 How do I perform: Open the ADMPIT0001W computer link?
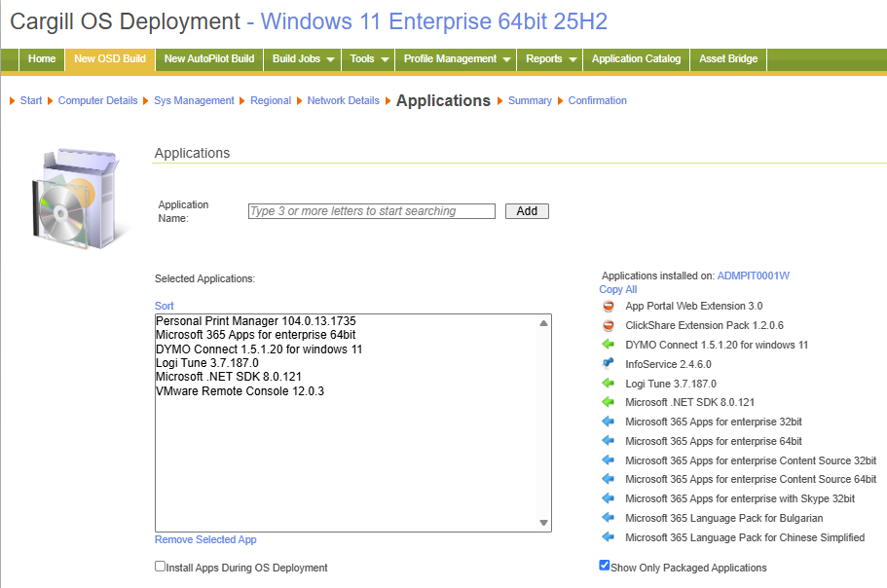[753, 276]
